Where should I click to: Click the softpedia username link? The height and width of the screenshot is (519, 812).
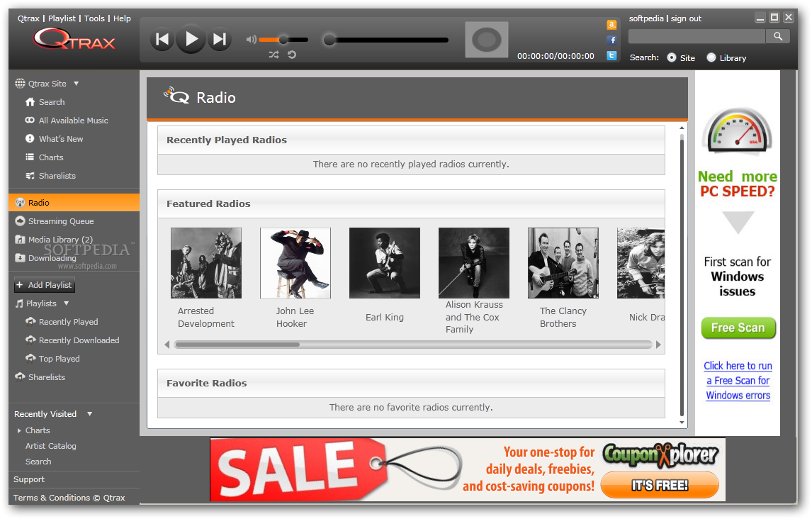pyautogui.click(x=645, y=18)
